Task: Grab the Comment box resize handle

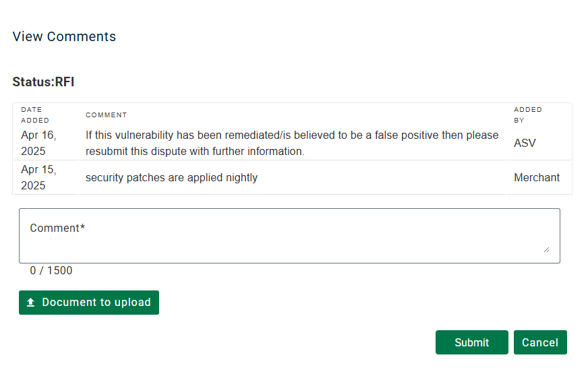Action: coord(546,249)
